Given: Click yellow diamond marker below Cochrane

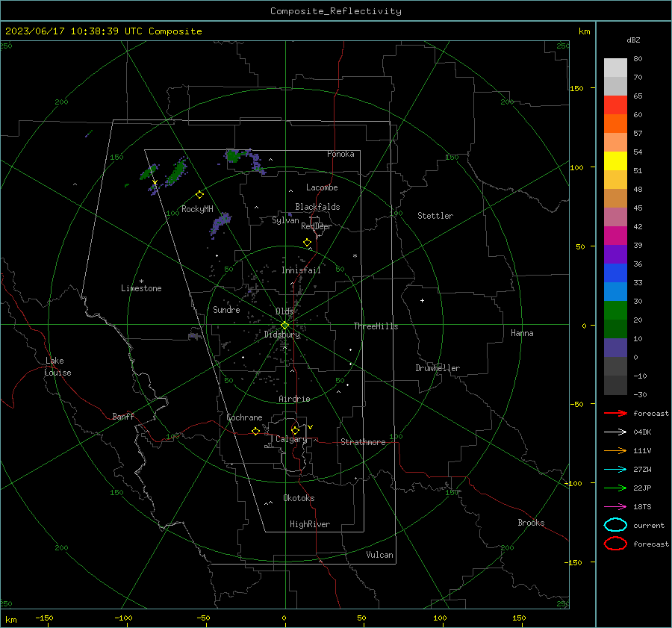Looking at the screenshot, I should pos(255,431).
